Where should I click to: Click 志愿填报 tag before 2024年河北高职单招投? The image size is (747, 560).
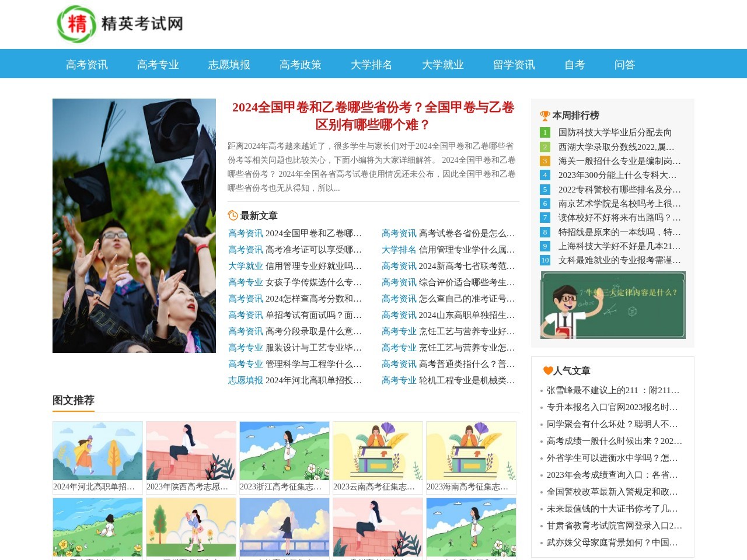(246, 380)
